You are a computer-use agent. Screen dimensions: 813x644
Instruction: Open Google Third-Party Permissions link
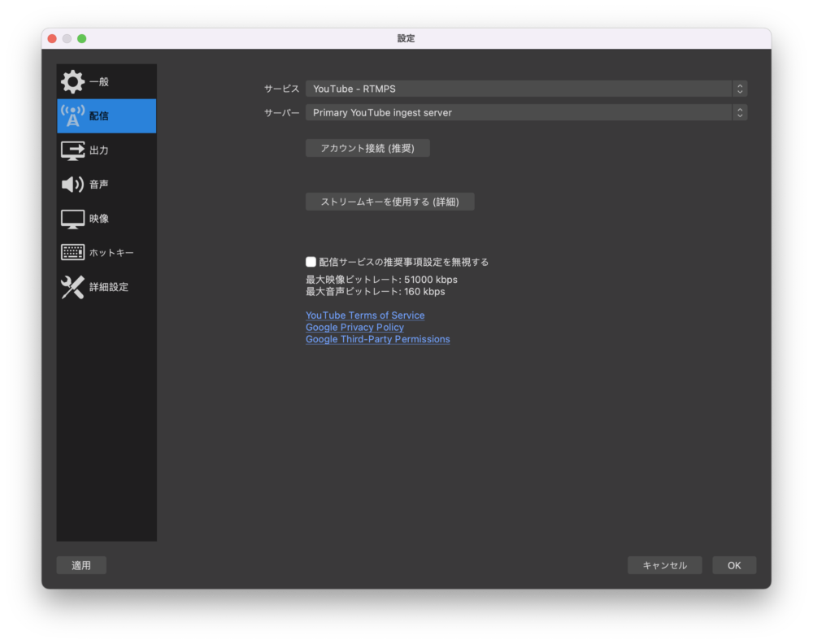378,339
